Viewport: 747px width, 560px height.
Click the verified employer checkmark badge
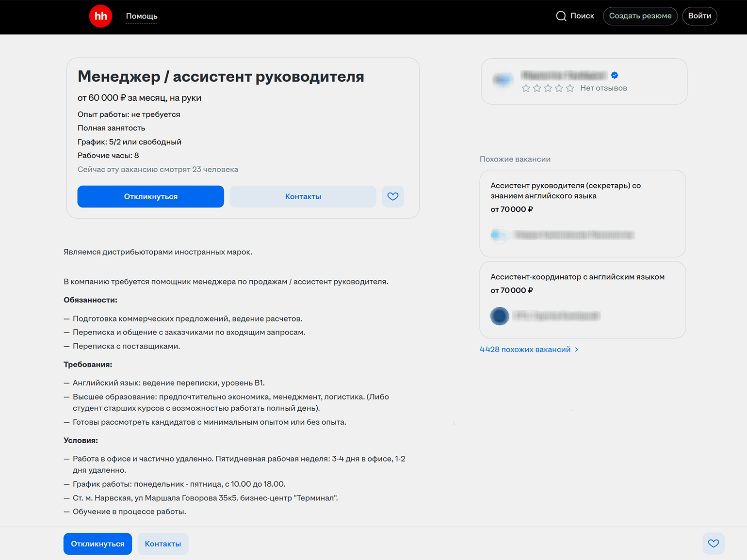615,75
